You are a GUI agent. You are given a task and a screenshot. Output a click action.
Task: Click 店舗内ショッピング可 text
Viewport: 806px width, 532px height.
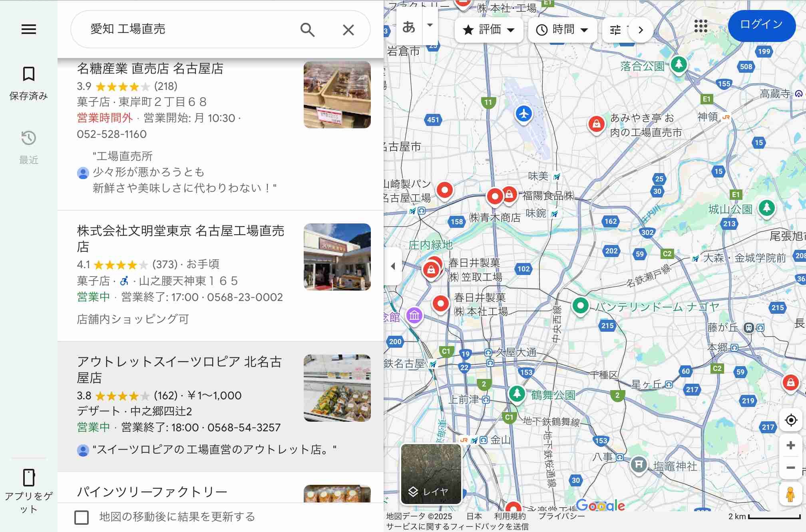(133, 319)
